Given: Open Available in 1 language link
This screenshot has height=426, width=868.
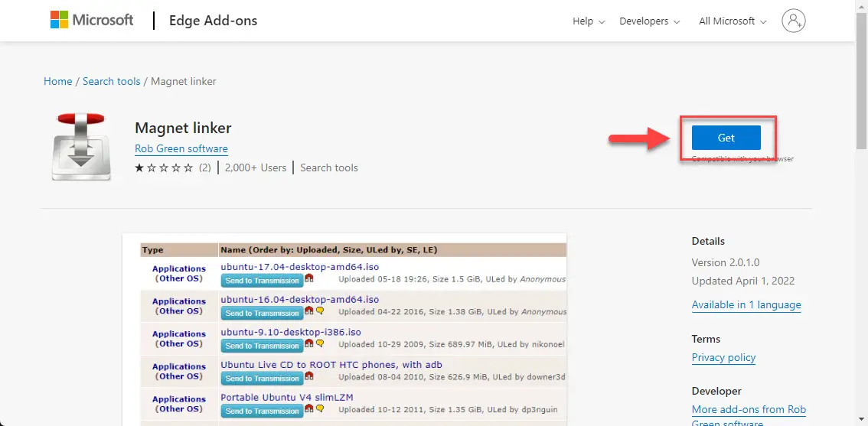Looking at the screenshot, I should pos(746,305).
